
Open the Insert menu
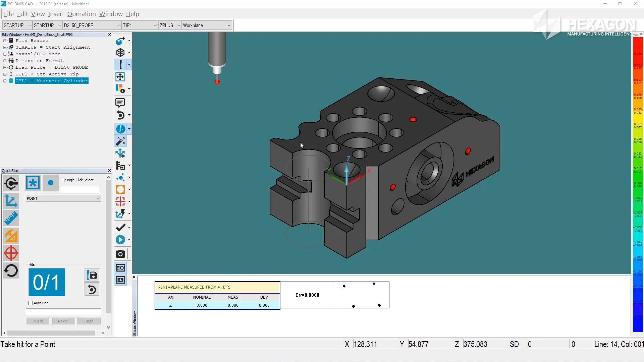click(56, 14)
